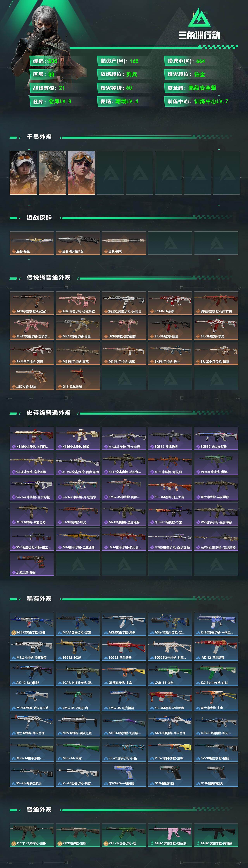The height and width of the screenshot is (868, 248).
Task: Select M700狙击步枪-百步穿杨 skin
Action: click(x=170, y=539)
